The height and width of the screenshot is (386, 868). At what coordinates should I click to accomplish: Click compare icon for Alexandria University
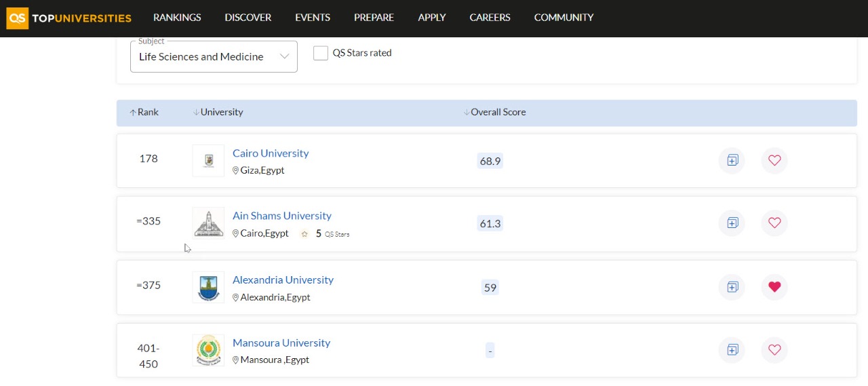tap(732, 287)
